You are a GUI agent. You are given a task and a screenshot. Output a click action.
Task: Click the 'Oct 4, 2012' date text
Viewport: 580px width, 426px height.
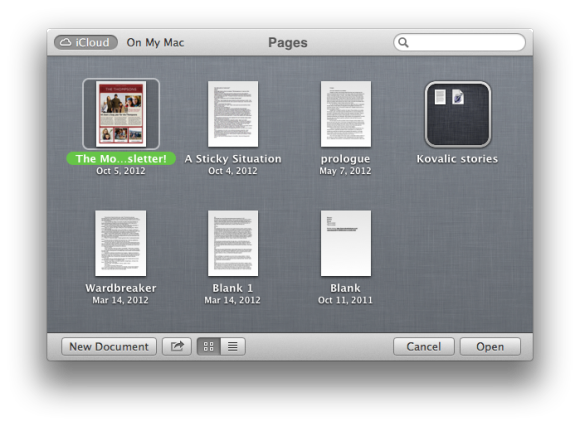click(233, 171)
